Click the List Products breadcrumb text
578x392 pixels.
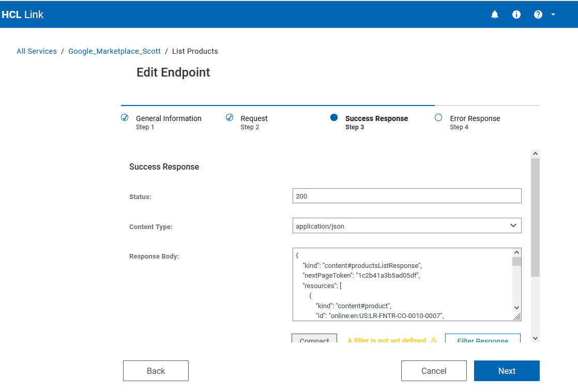click(195, 51)
